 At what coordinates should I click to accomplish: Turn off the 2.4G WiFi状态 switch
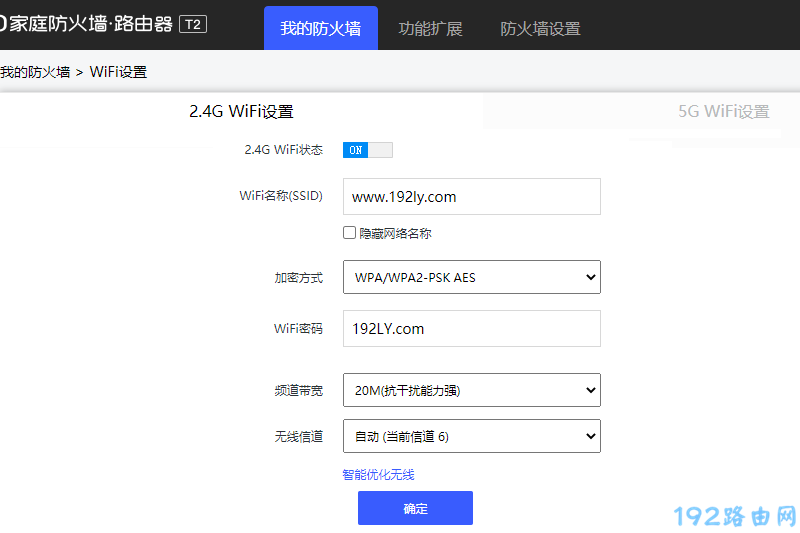coord(367,150)
